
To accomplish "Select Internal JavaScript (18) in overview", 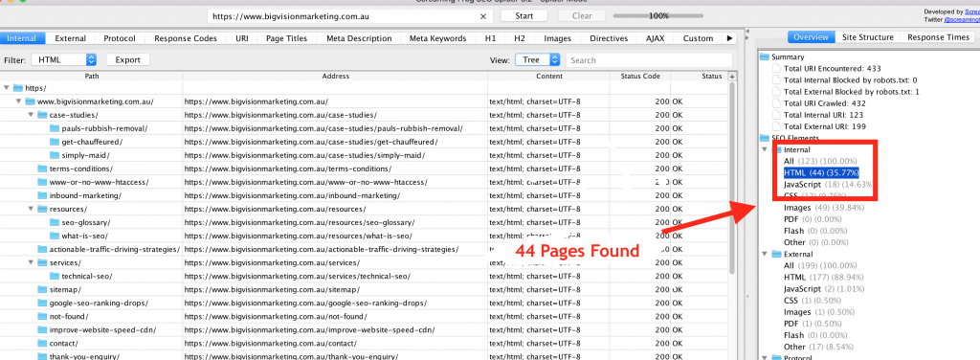I will point(828,185).
